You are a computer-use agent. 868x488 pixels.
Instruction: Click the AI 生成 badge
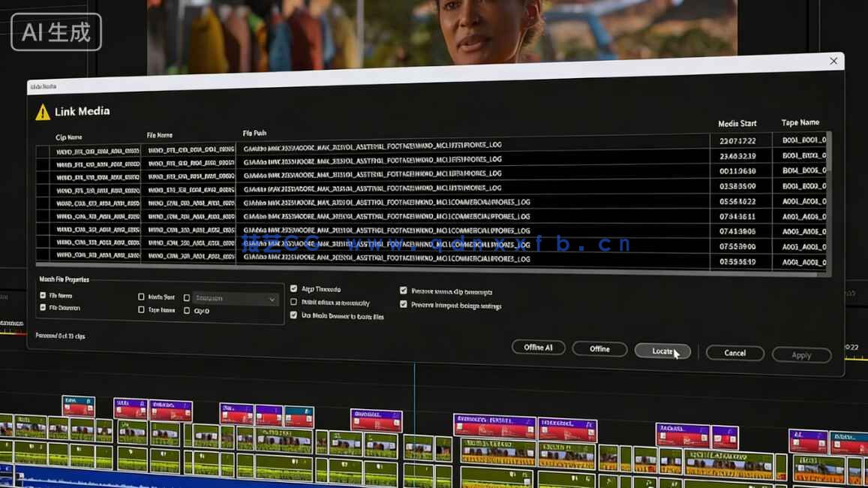pyautogui.click(x=56, y=32)
